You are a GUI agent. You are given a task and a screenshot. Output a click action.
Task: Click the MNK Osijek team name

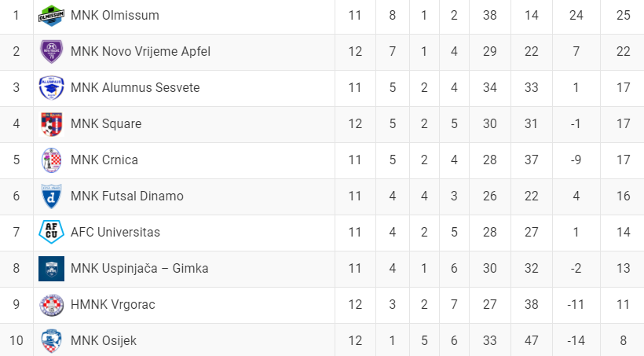point(104,341)
